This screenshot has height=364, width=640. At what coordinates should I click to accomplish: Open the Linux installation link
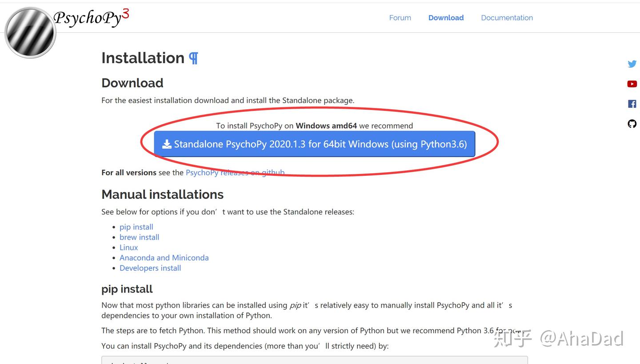pos(128,247)
